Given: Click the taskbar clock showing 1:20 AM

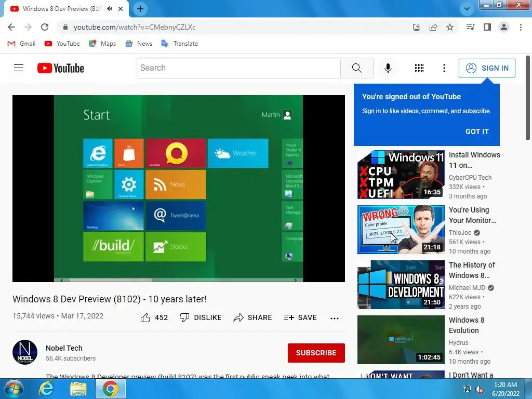Looking at the screenshot, I should click(x=506, y=389).
